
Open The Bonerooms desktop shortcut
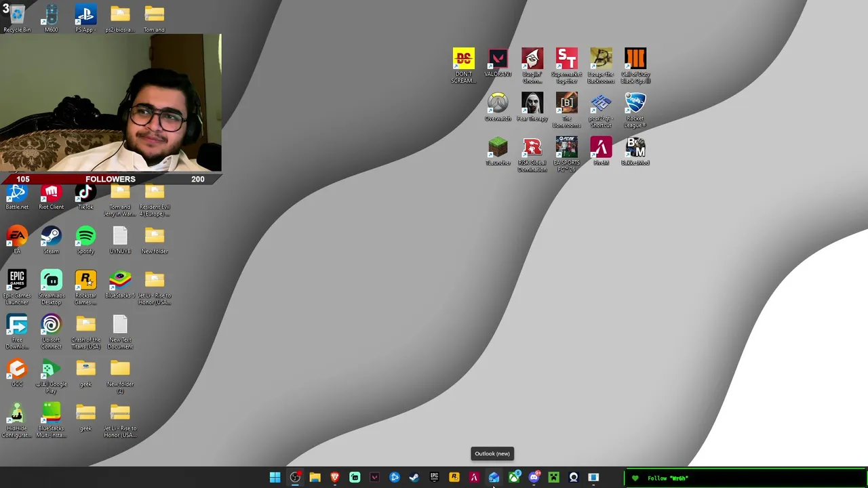(566, 110)
